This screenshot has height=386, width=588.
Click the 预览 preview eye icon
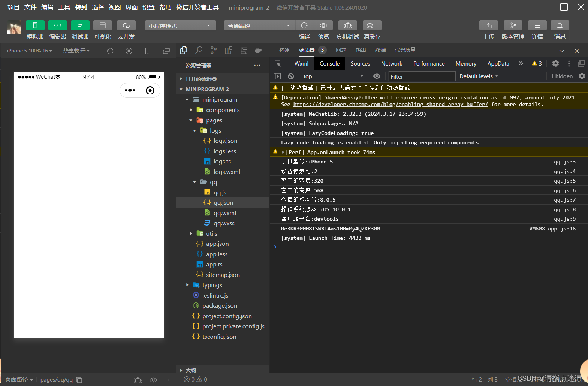tap(323, 25)
